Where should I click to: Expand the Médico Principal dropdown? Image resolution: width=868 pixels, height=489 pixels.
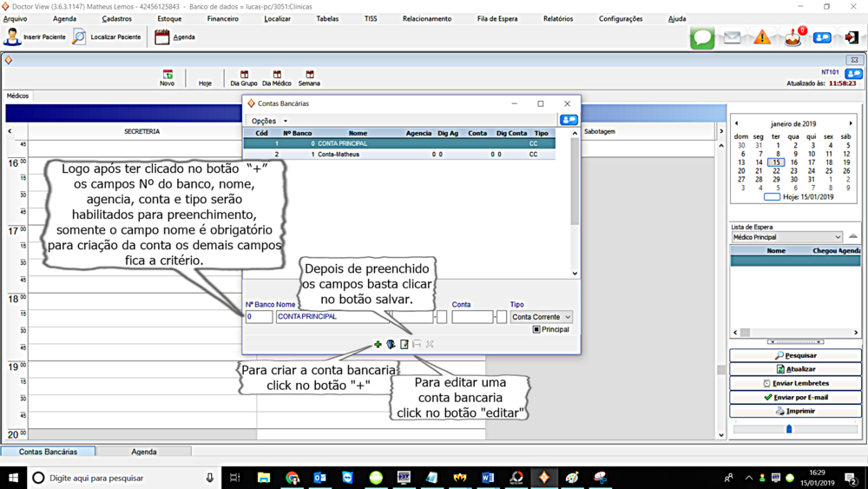coord(786,237)
